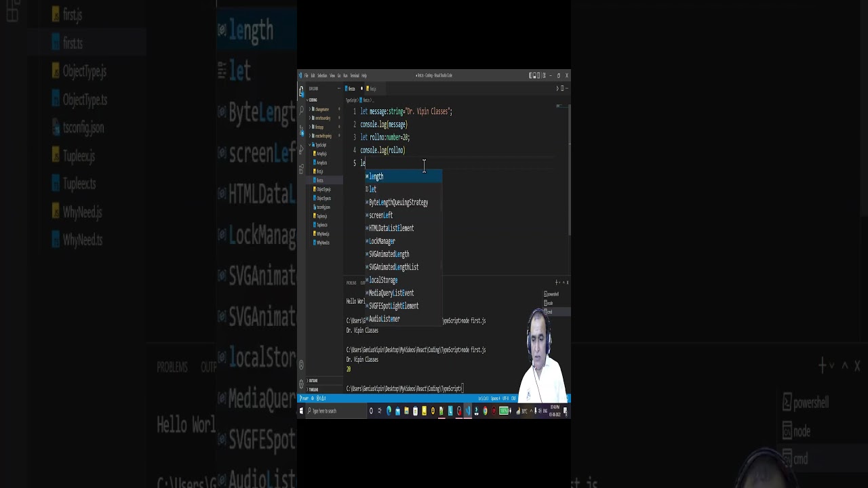Expand the reactwithspring folder

click(x=325, y=136)
